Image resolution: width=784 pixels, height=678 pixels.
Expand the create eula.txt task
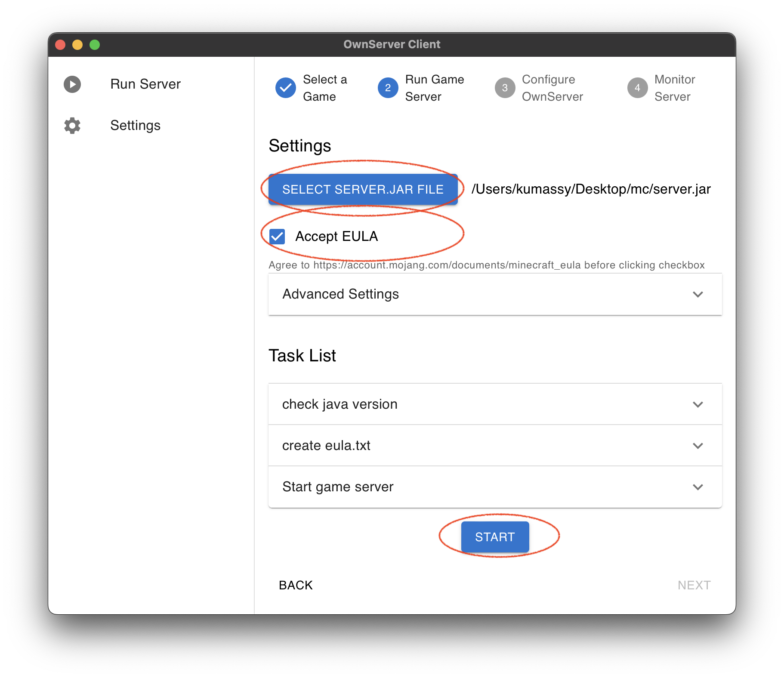pos(495,446)
